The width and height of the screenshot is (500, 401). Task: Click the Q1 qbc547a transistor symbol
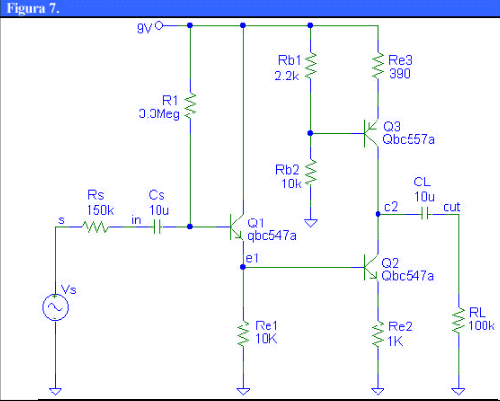[237, 227]
